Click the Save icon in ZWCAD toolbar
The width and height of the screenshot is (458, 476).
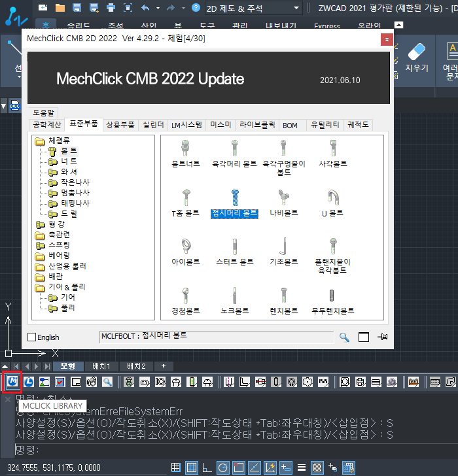(77, 8)
